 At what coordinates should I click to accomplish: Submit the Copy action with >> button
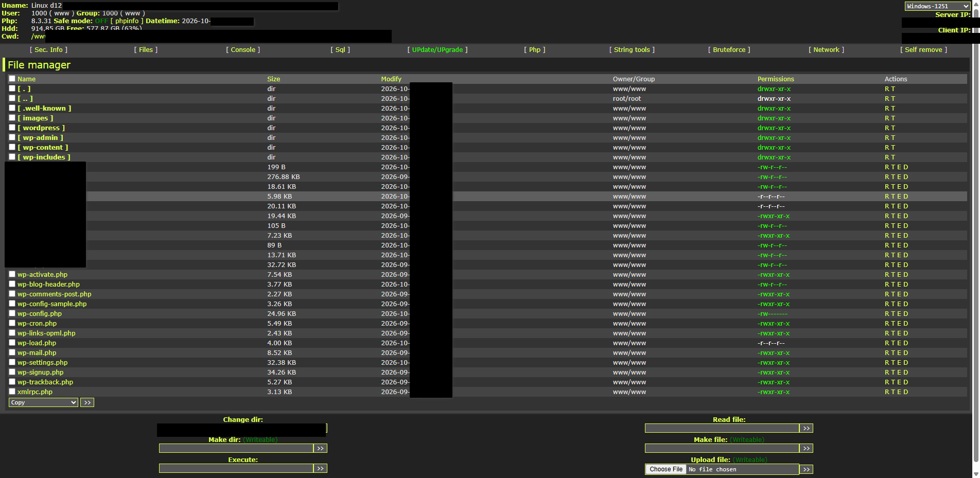[87, 402]
